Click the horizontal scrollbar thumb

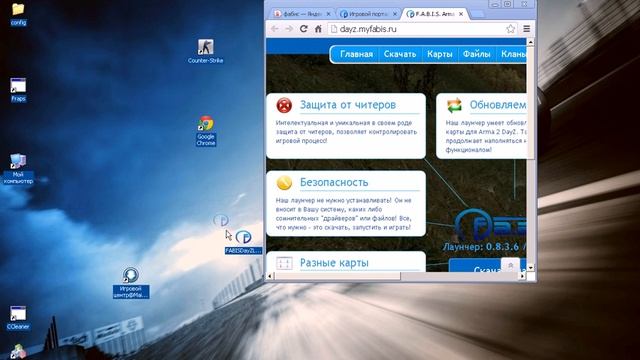(337, 276)
